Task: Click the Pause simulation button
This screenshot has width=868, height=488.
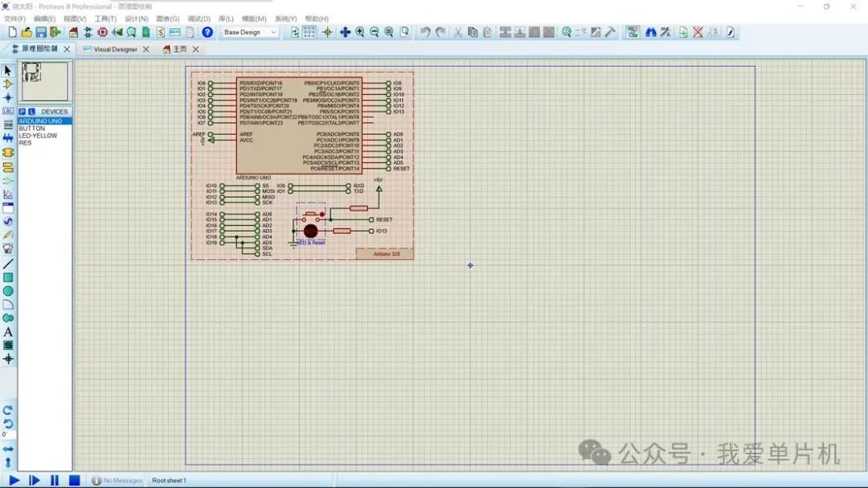Action: [x=55, y=480]
